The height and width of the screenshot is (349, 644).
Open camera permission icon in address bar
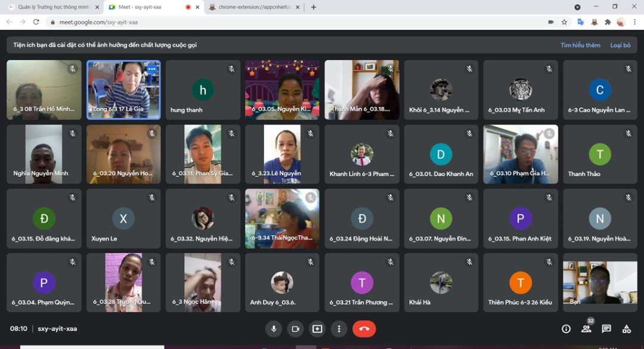(x=551, y=22)
